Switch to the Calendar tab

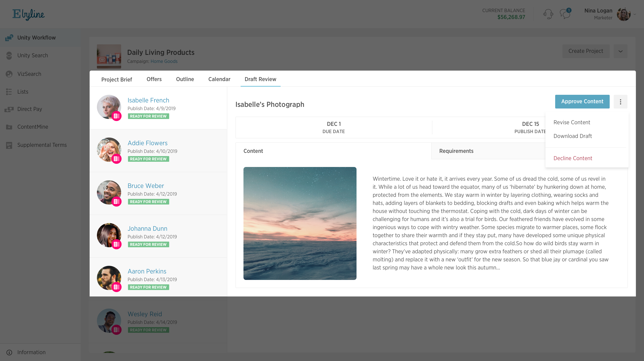click(219, 79)
